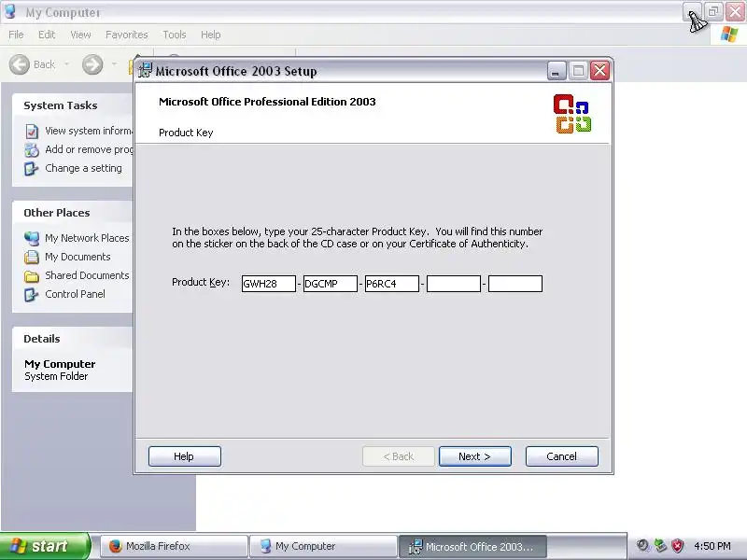747x560 pixels.
Task: Switch to Mozilla Firefox on the taskbar
Action: point(175,546)
